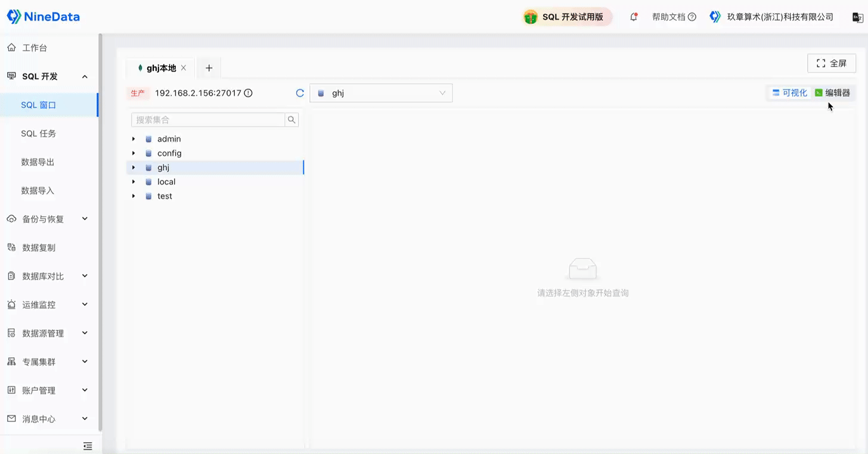Go to 工作台 in sidebar
This screenshot has width=868, height=454.
pyautogui.click(x=49, y=48)
